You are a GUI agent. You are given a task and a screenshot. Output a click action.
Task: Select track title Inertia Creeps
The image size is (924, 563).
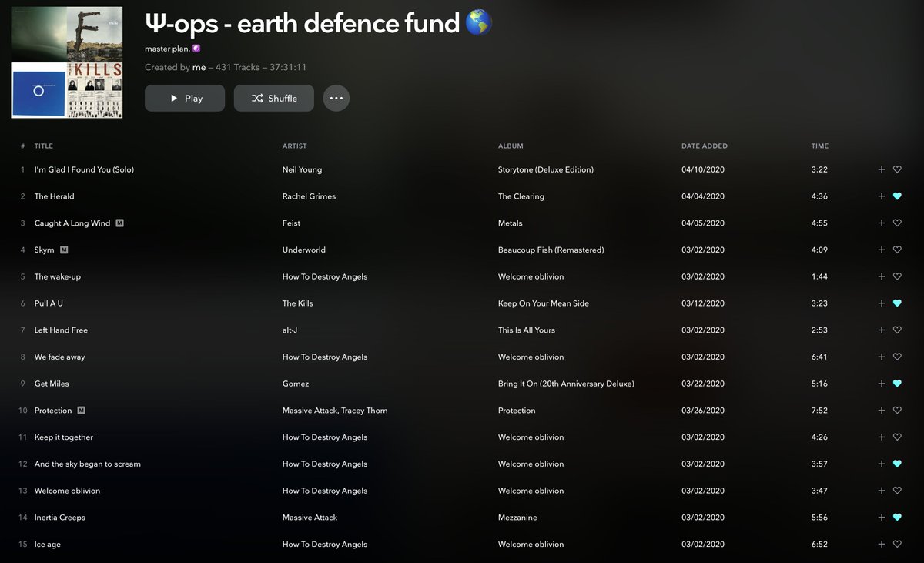60,518
